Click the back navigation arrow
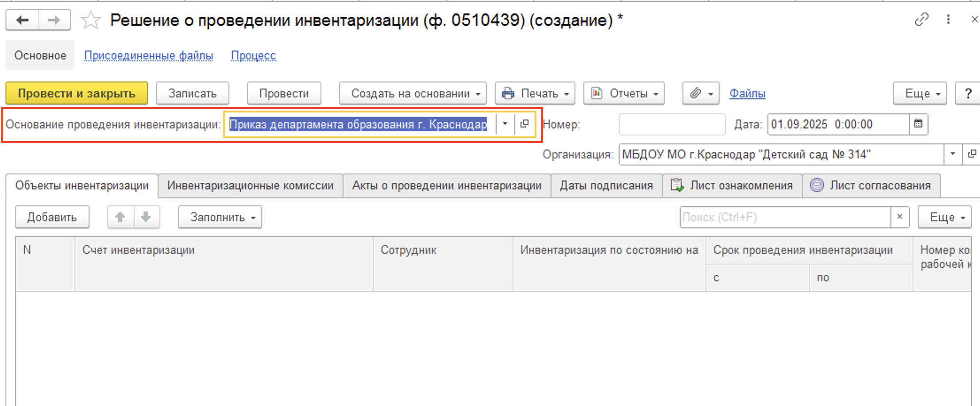The width and height of the screenshot is (980, 406). click(x=22, y=20)
